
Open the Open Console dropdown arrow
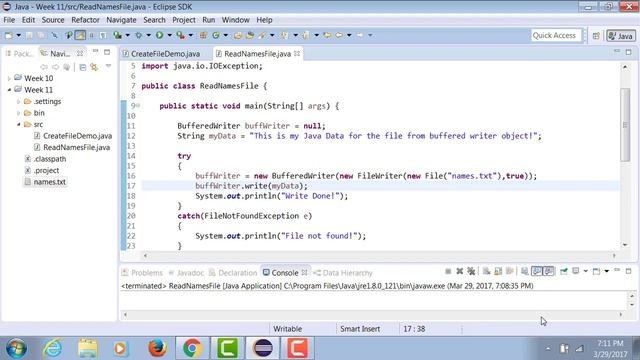(607, 271)
